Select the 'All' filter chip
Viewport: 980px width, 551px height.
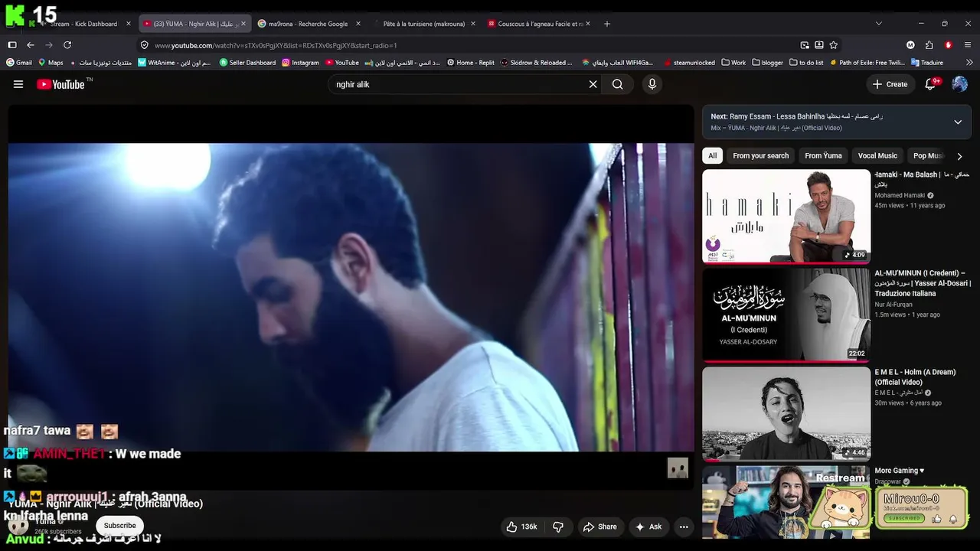tap(712, 156)
